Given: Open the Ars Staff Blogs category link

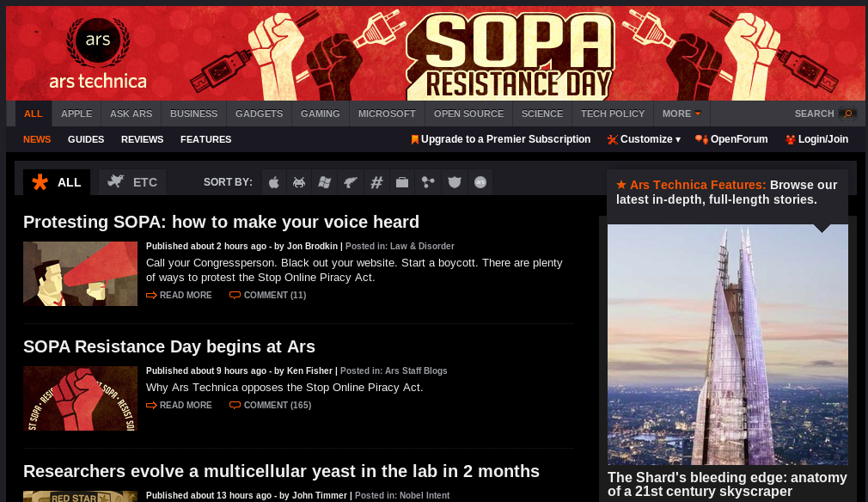Looking at the screenshot, I should [416, 370].
